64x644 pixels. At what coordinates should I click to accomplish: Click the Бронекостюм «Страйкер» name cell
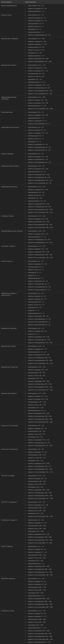point(9,39)
